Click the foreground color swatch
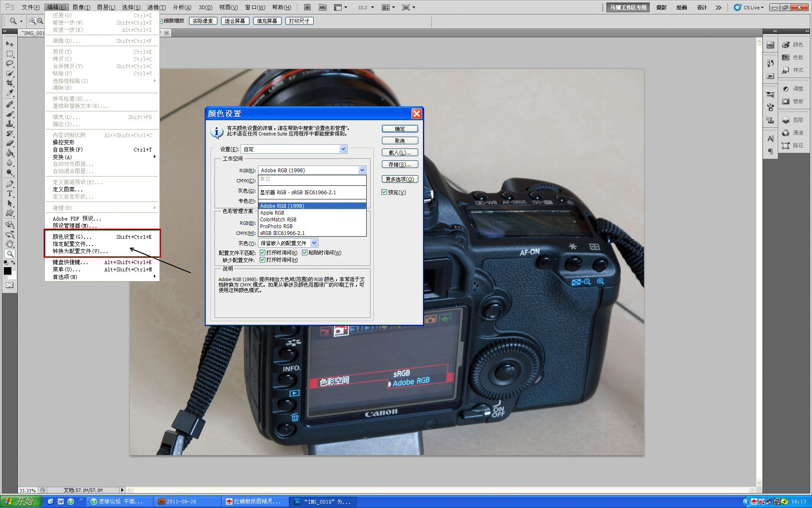The width and height of the screenshot is (812, 508). coord(8,271)
